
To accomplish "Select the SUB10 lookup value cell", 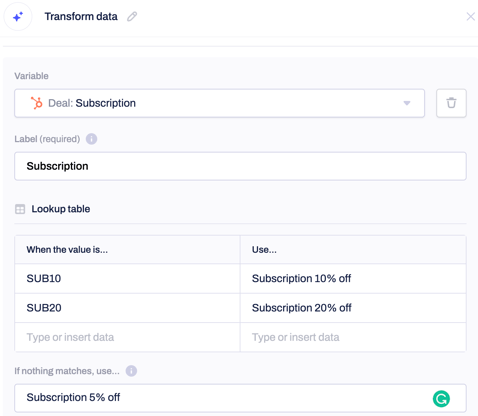I will (x=127, y=278).
